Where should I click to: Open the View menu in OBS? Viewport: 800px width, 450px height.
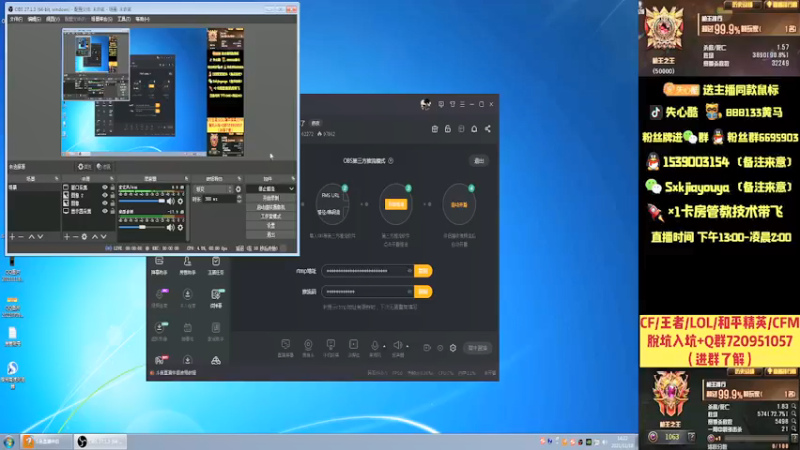(53, 19)
